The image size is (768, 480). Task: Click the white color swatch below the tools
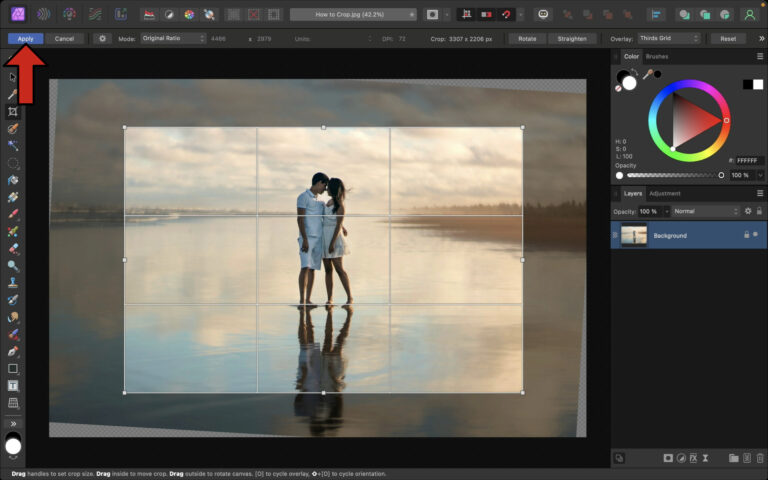(13, 446)
